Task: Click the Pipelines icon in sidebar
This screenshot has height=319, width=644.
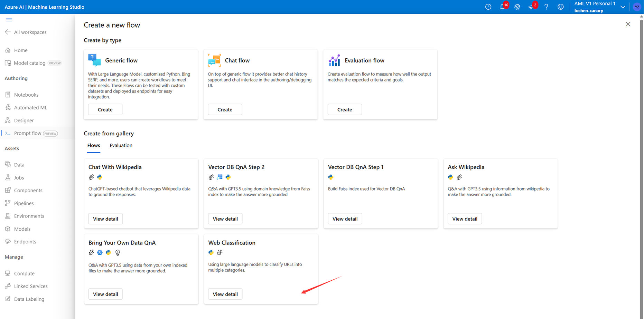Action: click(8, 203)
